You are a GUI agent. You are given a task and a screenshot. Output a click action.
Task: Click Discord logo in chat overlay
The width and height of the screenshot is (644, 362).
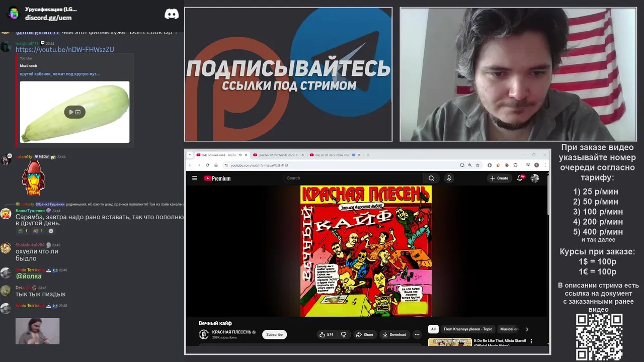(x=172, y=14)
